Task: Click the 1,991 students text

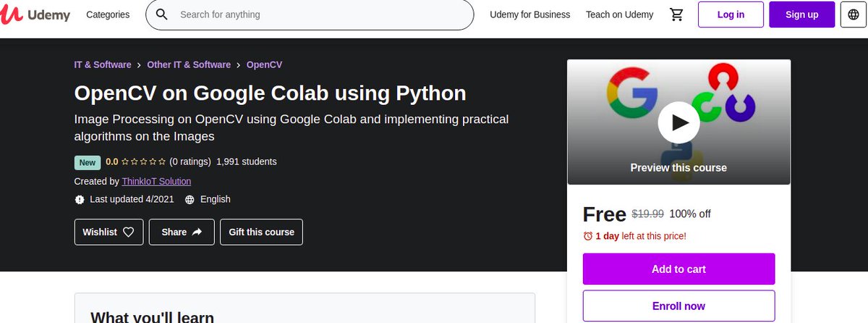Action: (247, 161)
